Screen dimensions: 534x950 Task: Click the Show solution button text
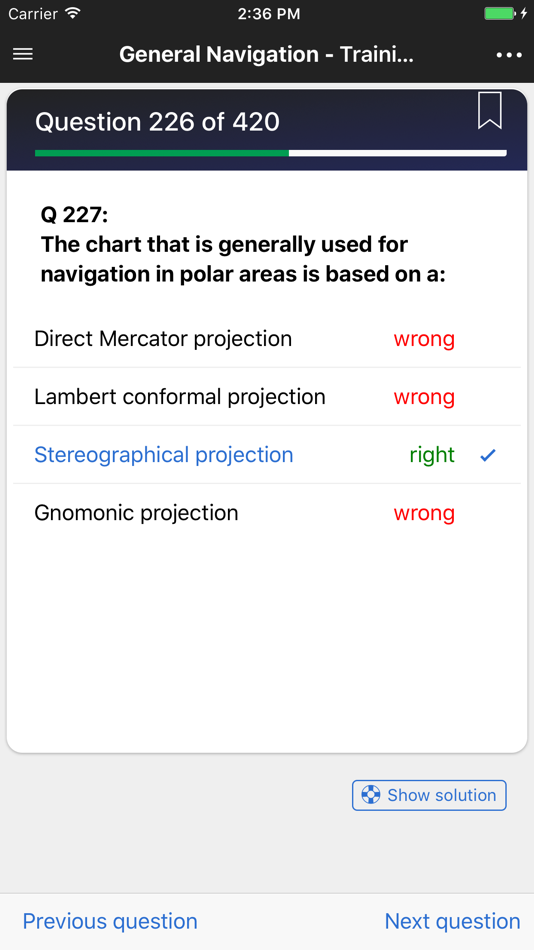[441, 795]
